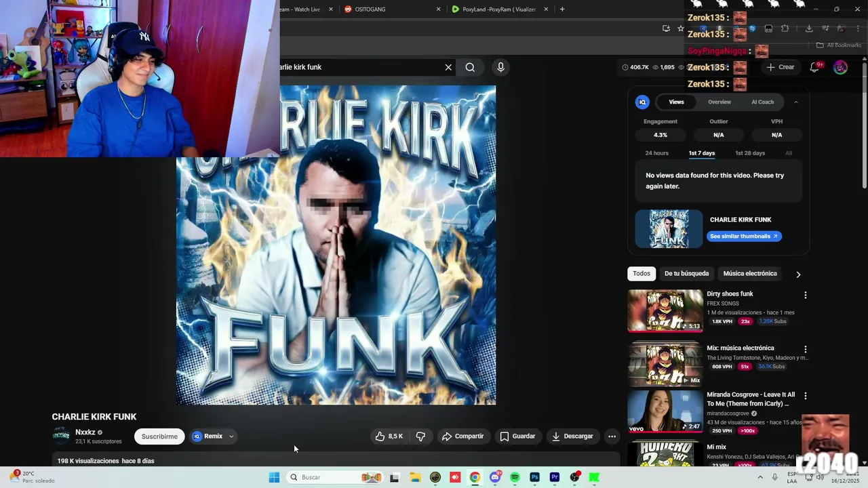
Task: Click the install app icon in address bar
Action: pos(666,28)
